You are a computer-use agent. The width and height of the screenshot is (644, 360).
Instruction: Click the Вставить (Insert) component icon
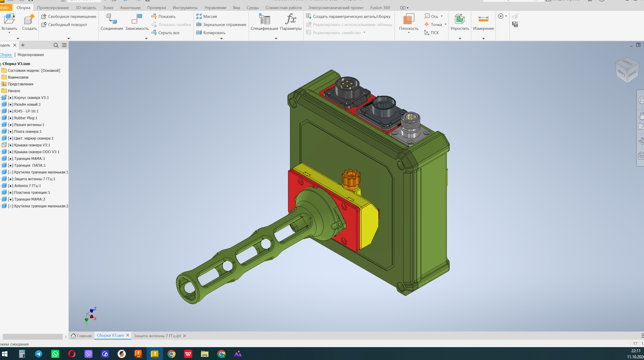click(x=9, y=19)
